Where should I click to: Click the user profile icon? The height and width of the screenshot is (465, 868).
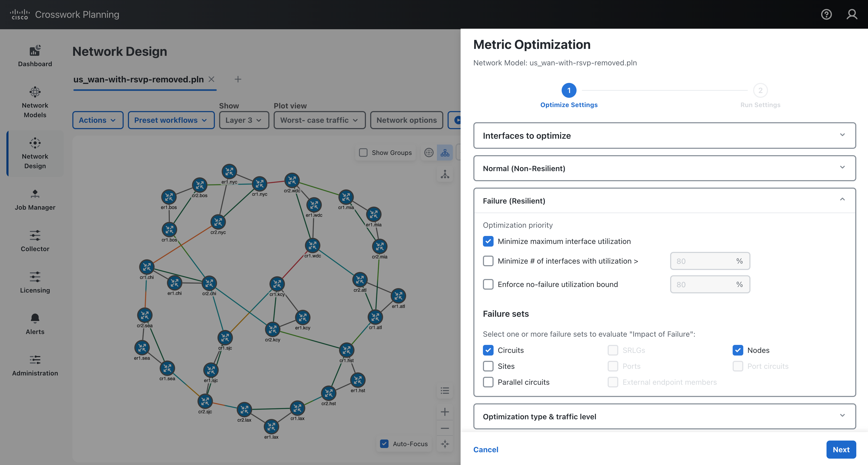point(852,14)
